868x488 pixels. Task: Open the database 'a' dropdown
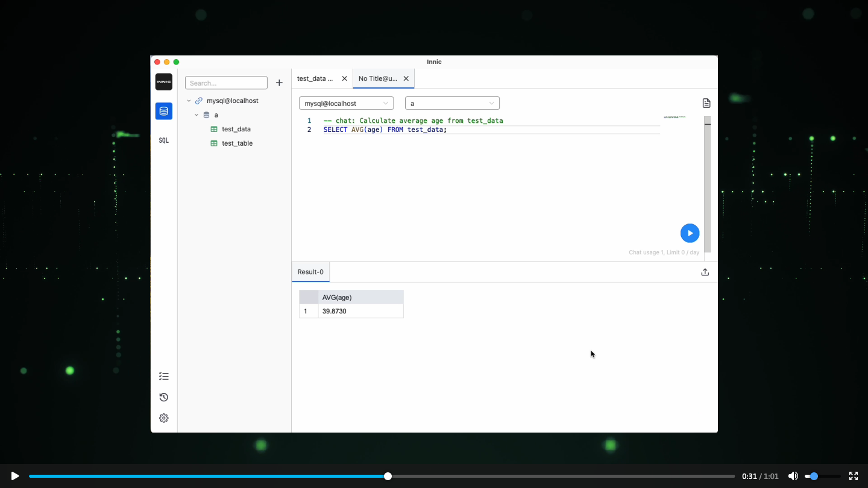[x=452, y=104]
